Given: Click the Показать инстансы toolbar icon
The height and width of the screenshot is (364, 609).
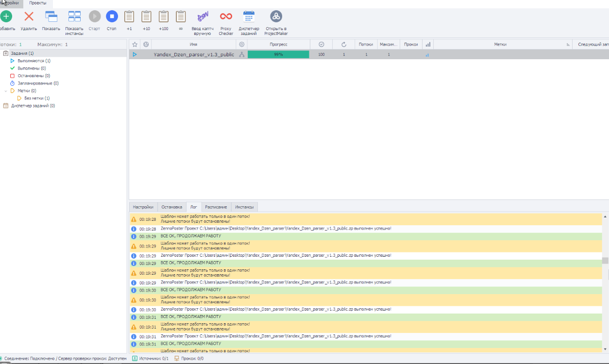Looking at the screenshot, I should coord(74,17).
